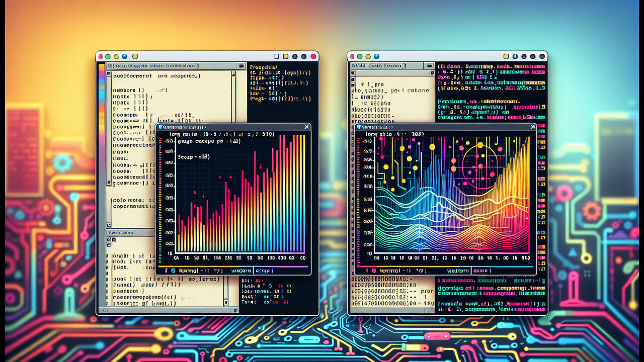Click the lower-left pane header in left window
Viewport: 644px width, 362px height.
[130, 233]
